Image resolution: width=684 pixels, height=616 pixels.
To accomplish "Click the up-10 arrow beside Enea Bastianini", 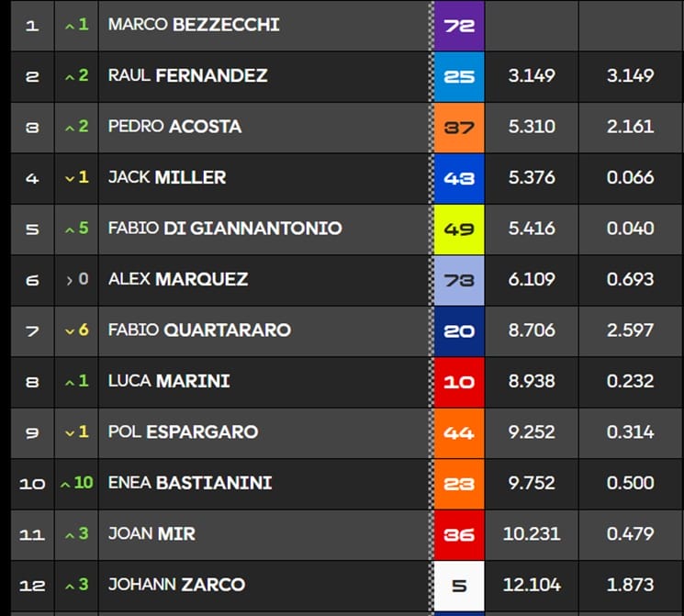I will [65, 483].
